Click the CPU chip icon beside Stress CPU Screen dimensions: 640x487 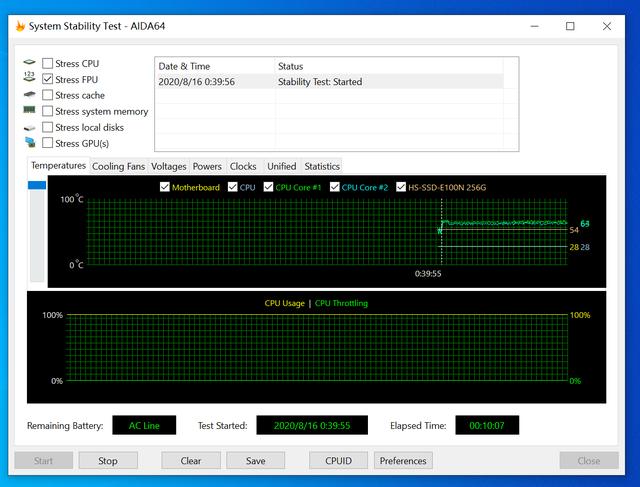click(29, 62)
